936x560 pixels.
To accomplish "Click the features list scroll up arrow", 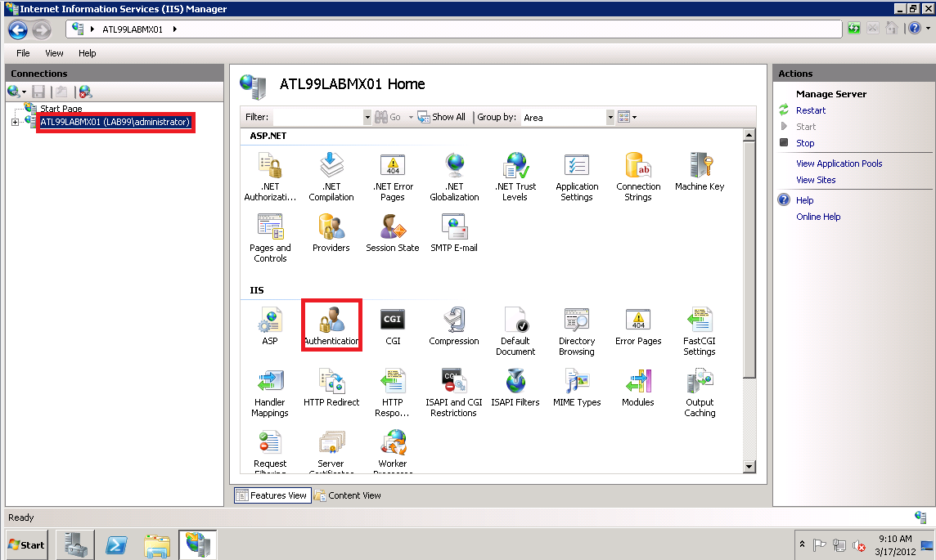I will pos(749,136).
